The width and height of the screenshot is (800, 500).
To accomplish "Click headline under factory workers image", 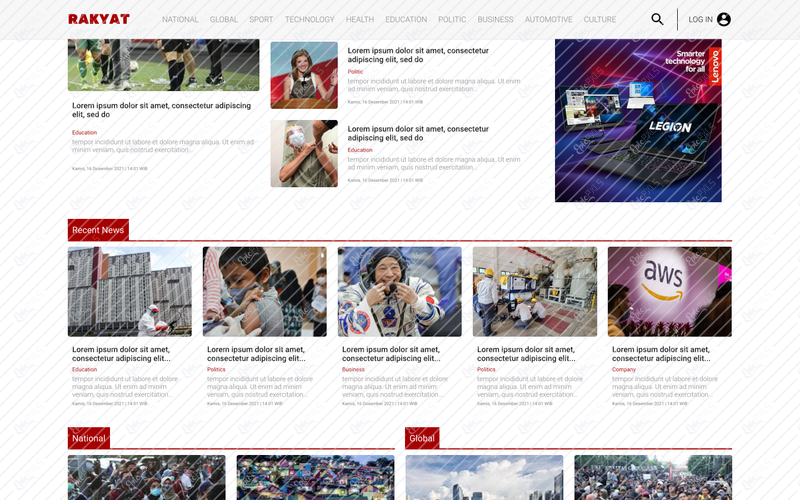I will coord(526,354).
